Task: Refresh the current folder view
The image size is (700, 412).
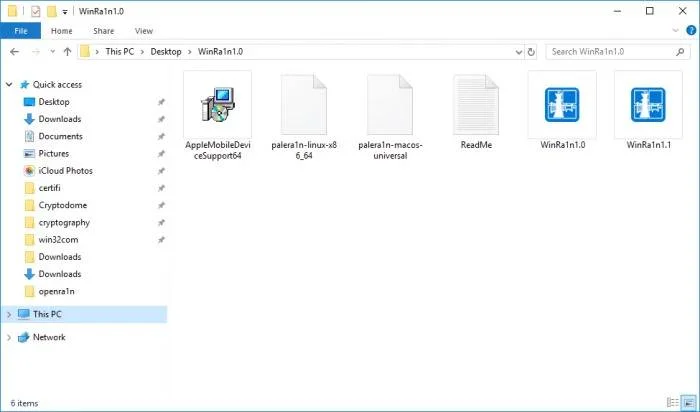Action: [531, 52]
